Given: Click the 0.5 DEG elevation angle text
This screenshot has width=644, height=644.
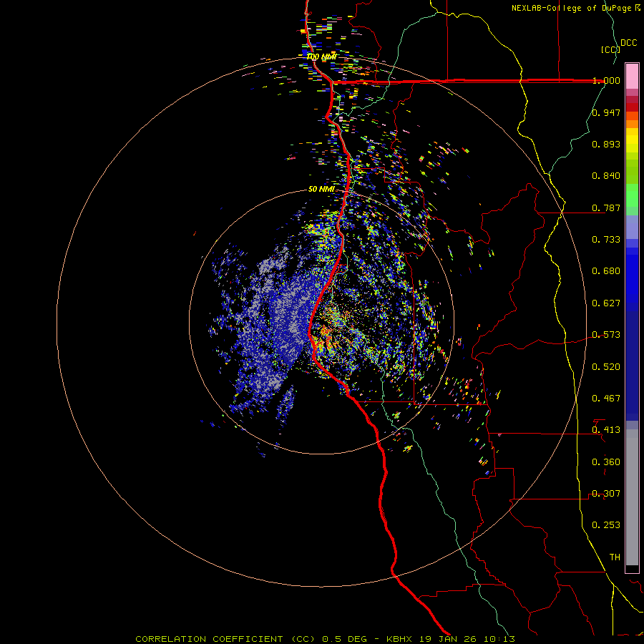Looking at the screenshot, I should 344,639.
